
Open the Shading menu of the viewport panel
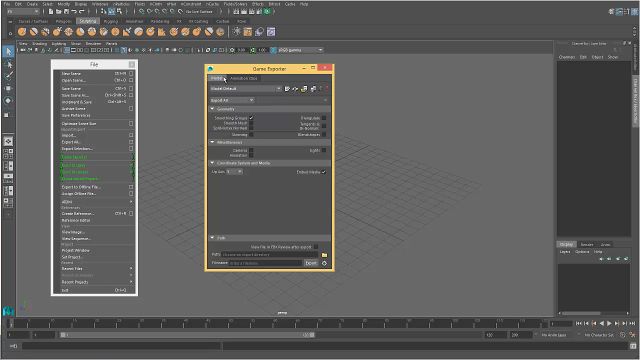[40, 44]
